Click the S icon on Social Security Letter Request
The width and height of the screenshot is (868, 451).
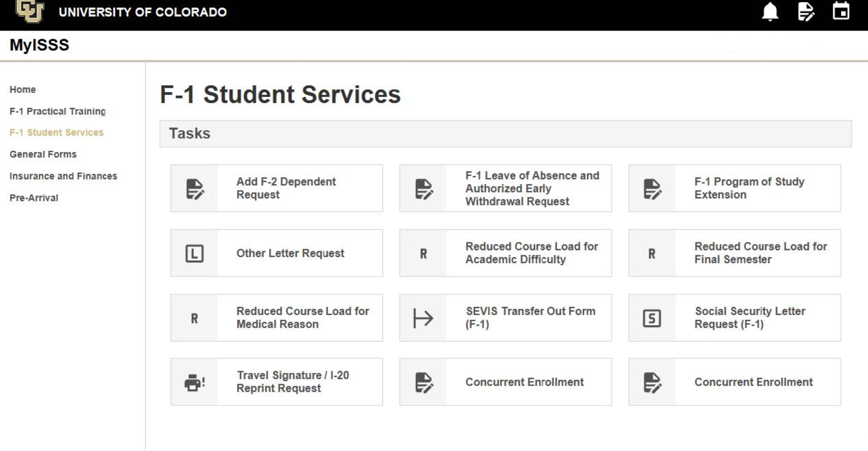652,318
